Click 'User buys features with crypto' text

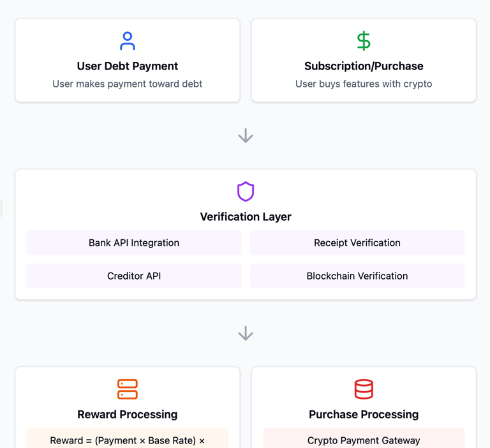pos(364,84)
